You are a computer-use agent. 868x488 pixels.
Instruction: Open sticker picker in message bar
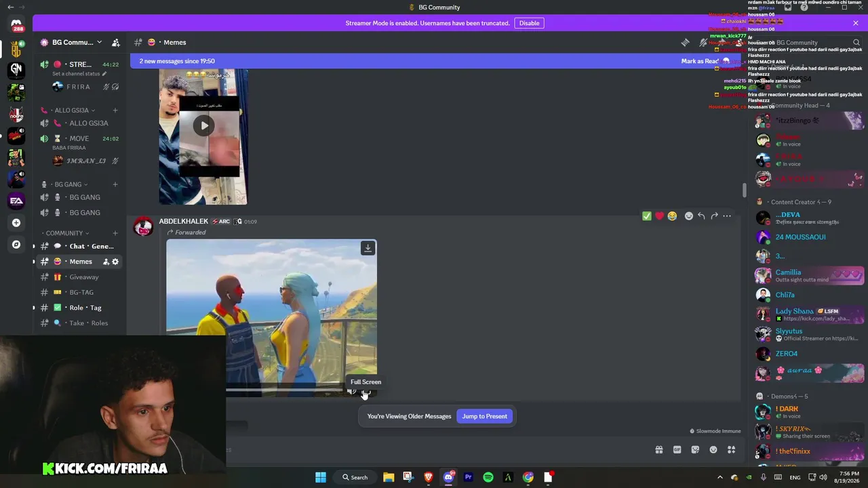695,449
